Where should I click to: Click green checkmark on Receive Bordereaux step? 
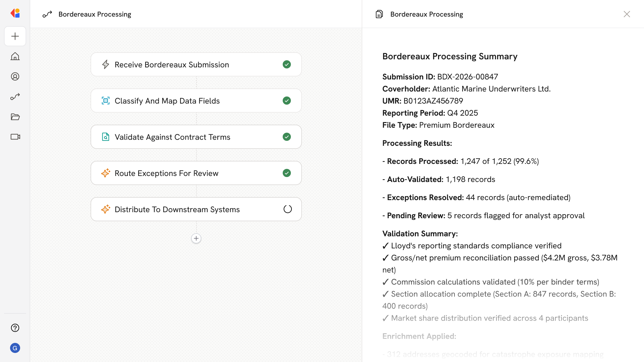[287, 64]
